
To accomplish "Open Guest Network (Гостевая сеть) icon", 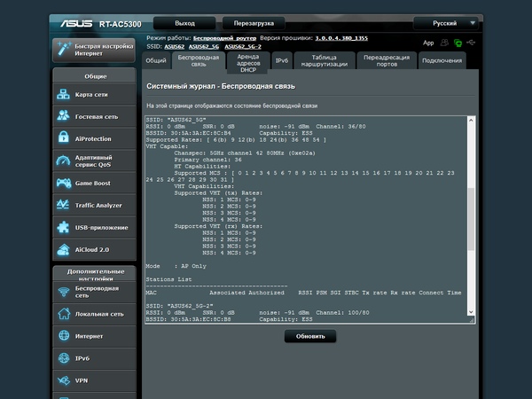I will coord(64,116).
